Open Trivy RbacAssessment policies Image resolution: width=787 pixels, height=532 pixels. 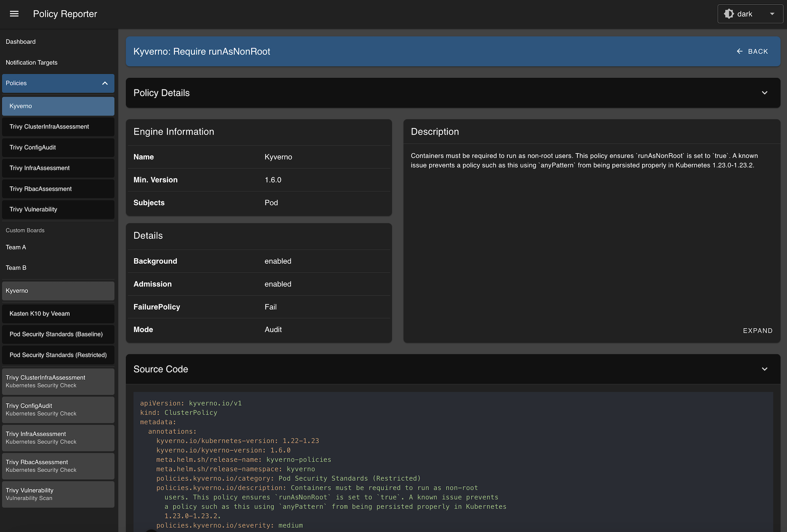point(58,189)
